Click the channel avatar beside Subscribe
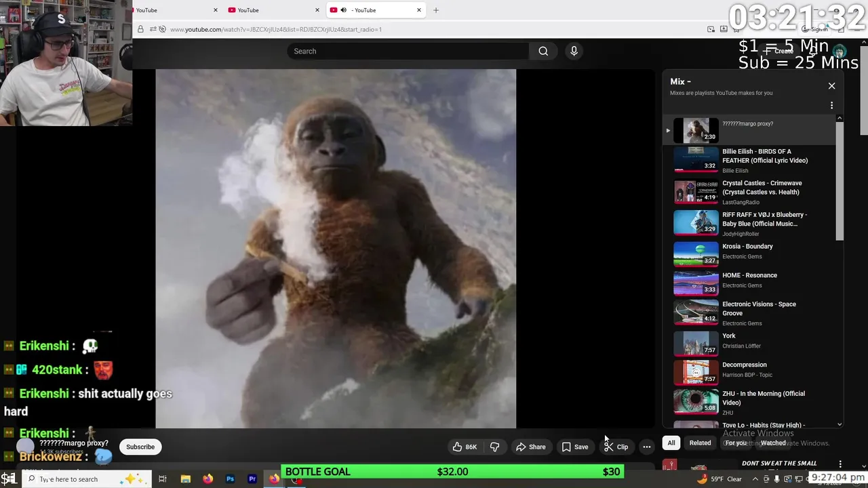Viewport: 868px width, 488px height. click(25, 447)
